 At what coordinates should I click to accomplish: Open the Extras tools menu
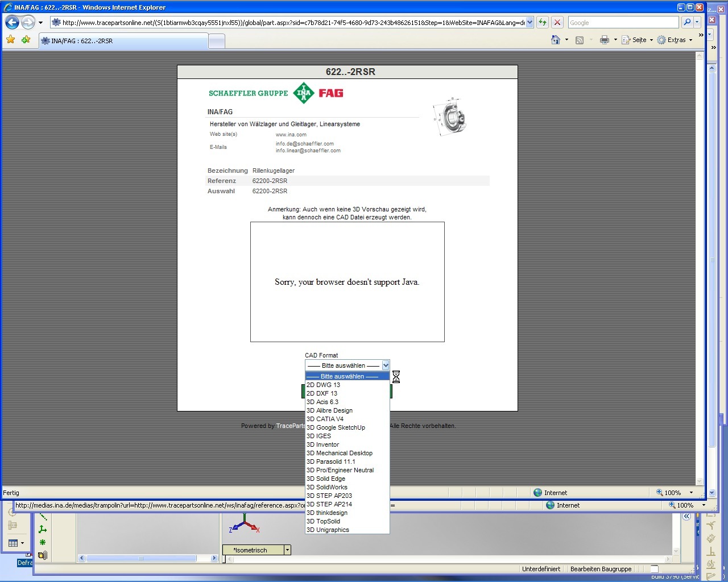(675, 40)
